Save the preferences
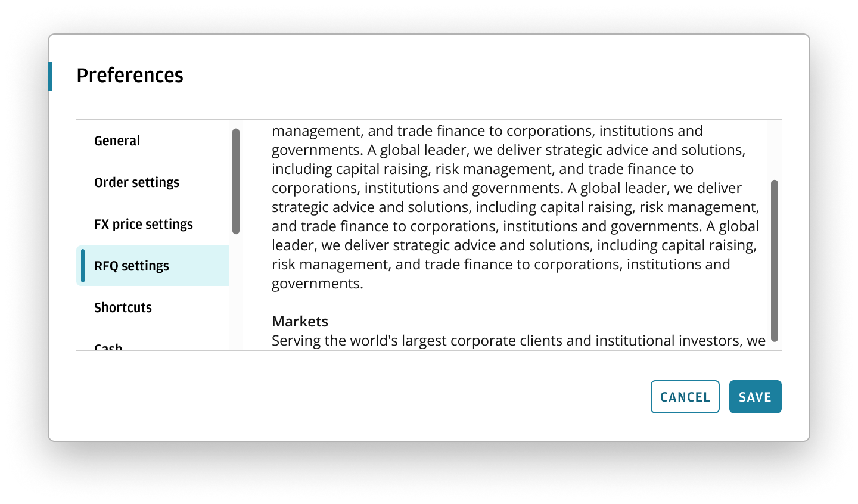This screenshot has width=858, height=504. point(755,397)
